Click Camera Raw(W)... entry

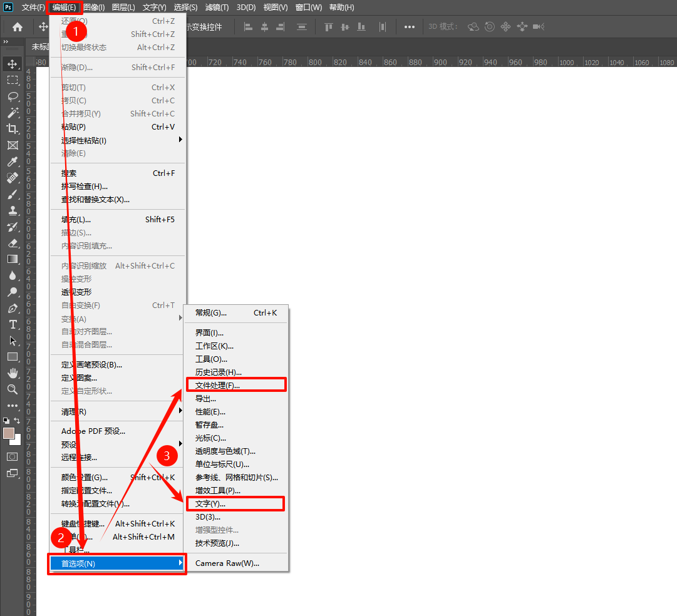[x=227, y=563]
